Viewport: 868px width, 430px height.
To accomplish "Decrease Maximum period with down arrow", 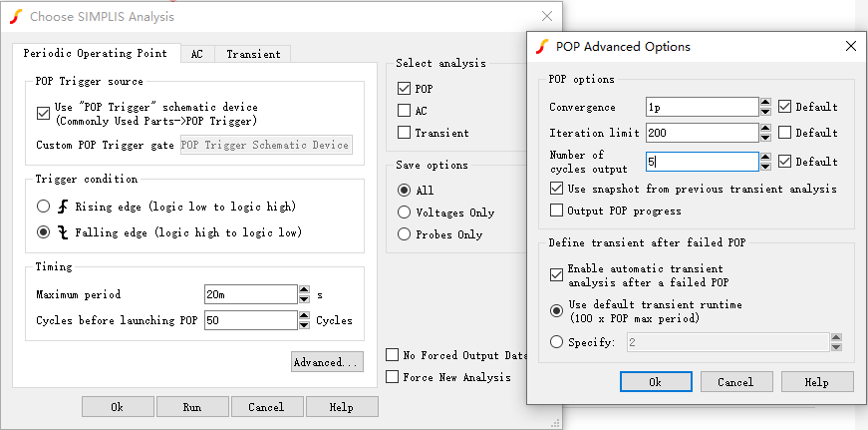I will click(304, 299).
